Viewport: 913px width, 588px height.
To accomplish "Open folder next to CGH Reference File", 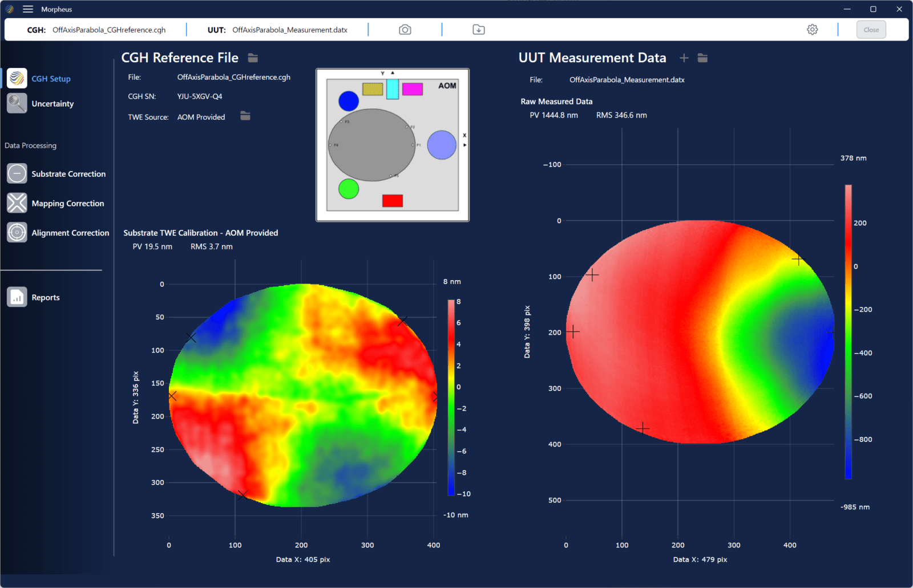I will tap(253, 58).
